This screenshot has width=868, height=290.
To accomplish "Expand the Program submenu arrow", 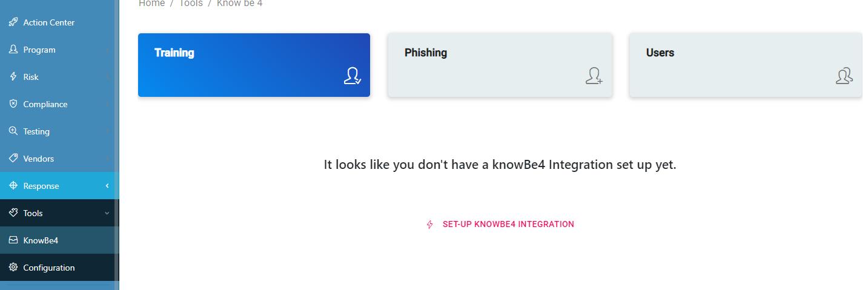I will (107, 50).
